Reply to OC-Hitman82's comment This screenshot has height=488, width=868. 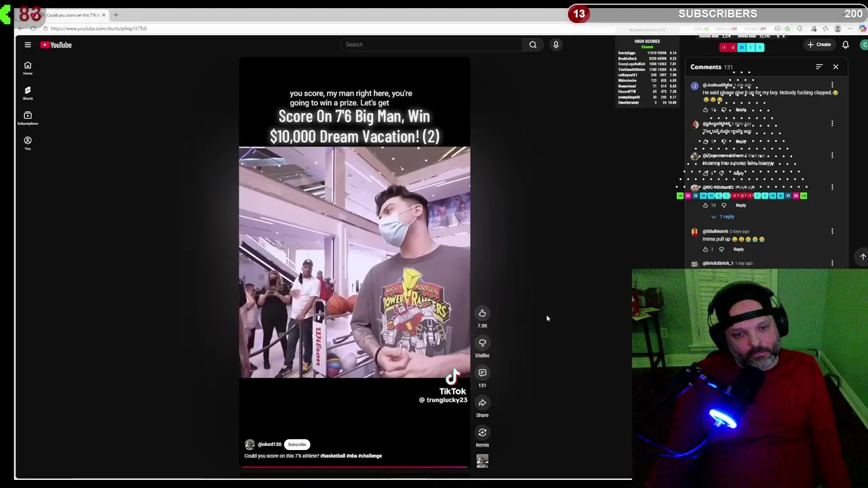(x=741, y=205)
